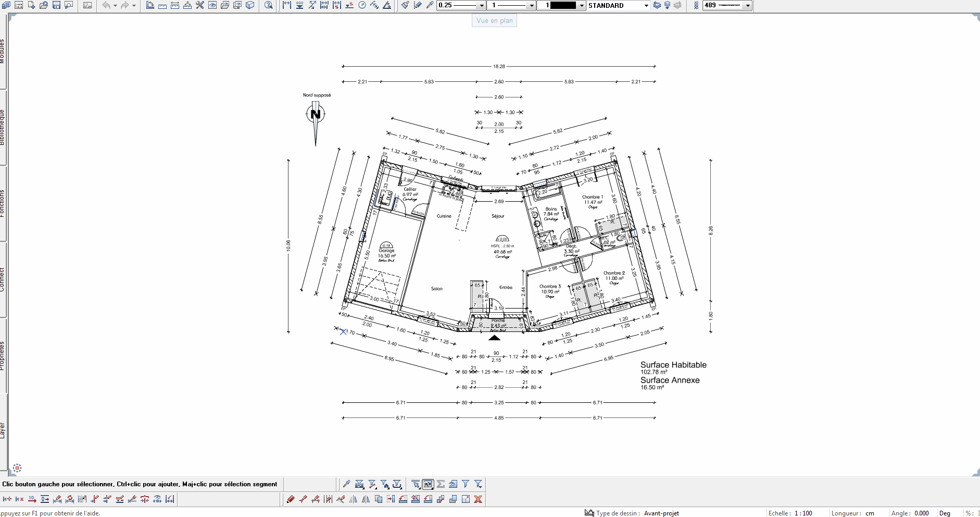Click the eye view icon in top toolbar
Screen dimensions: 980x517
tap(212, 5)
